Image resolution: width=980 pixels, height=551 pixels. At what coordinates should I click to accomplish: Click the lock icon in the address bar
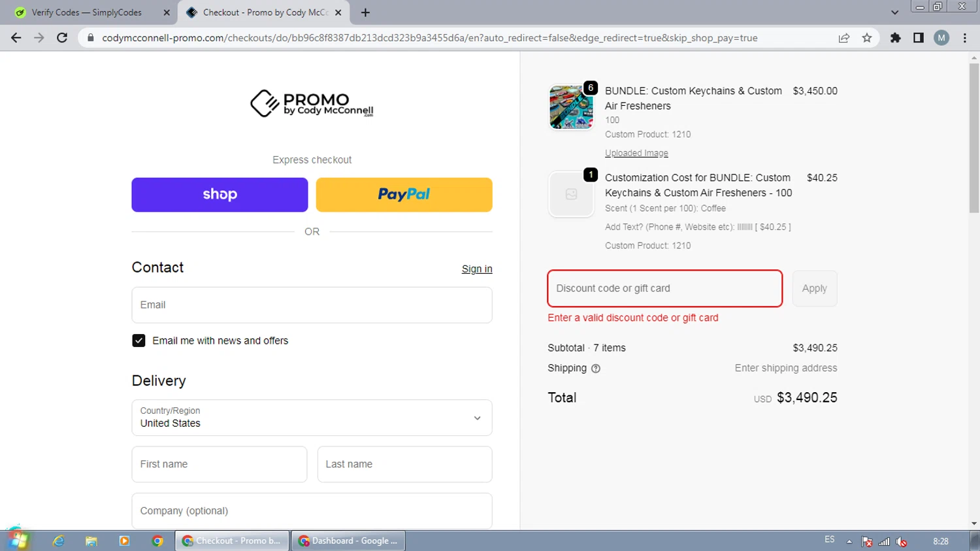pyautogui.click(x=91, y=38)
